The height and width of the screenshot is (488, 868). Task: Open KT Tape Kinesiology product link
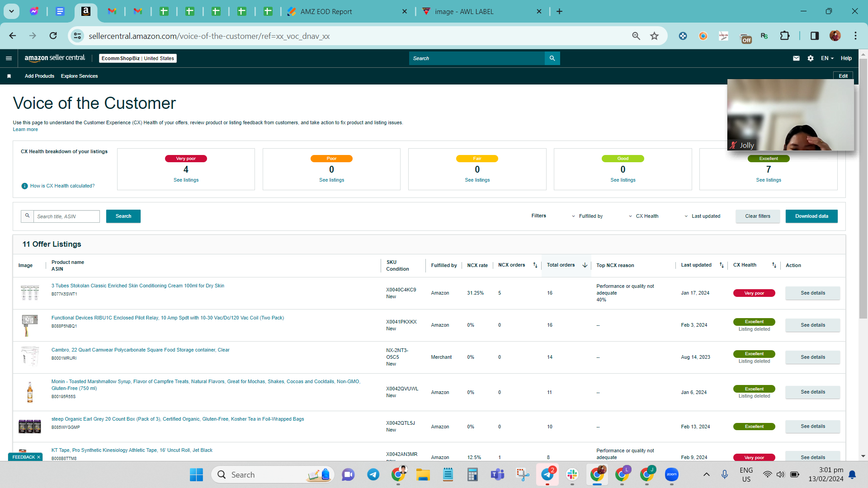132,450
